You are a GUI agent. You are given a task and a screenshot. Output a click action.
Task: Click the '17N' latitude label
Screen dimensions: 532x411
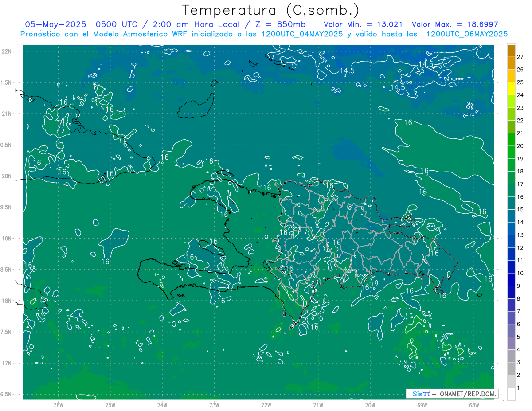[x=7, y=363]
